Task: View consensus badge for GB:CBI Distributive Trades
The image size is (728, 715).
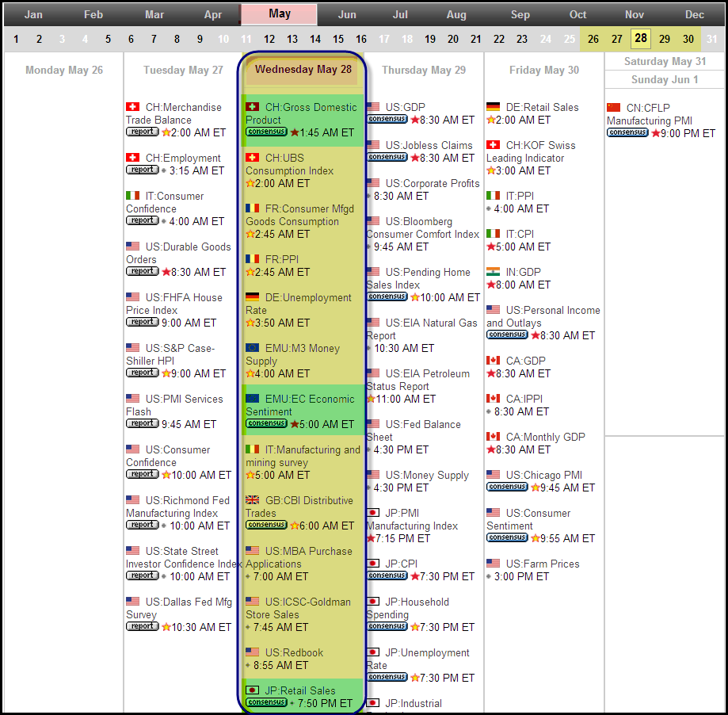Action: (266, 525)
